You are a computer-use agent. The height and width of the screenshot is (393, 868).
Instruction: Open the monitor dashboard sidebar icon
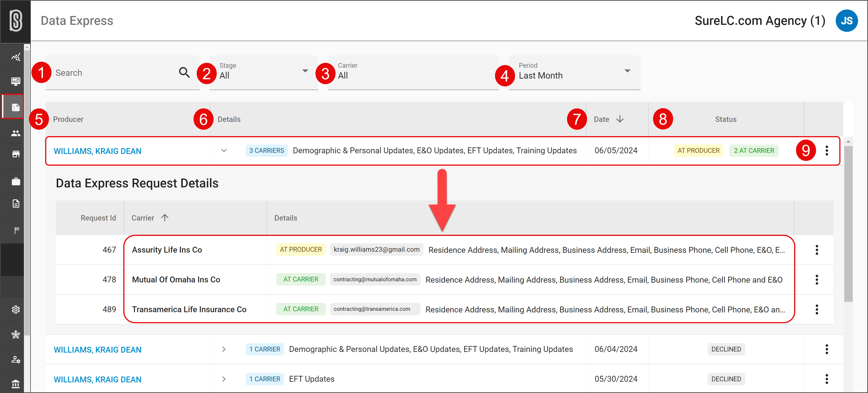tap(16, 81)
